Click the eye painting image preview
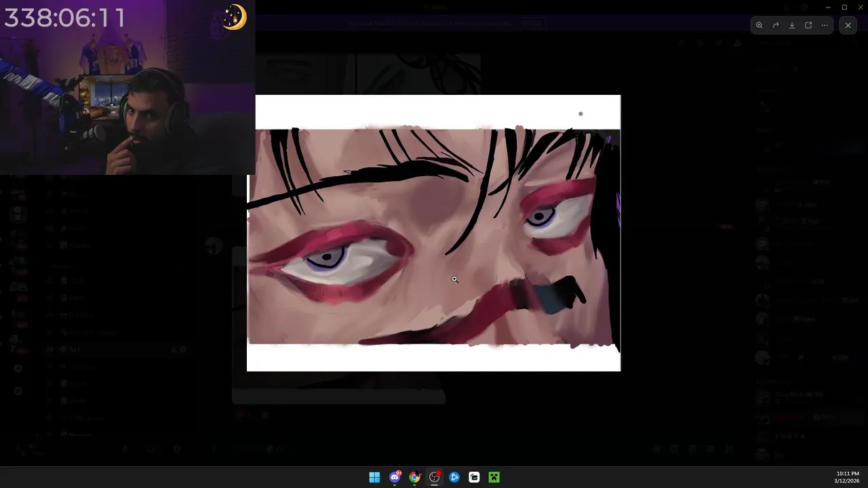Viewport: 868px width, 488px height. click(433, 233)
